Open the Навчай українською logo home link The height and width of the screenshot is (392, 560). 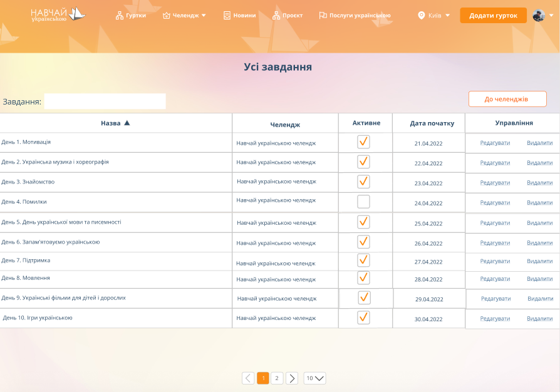(x=58, y=14)
